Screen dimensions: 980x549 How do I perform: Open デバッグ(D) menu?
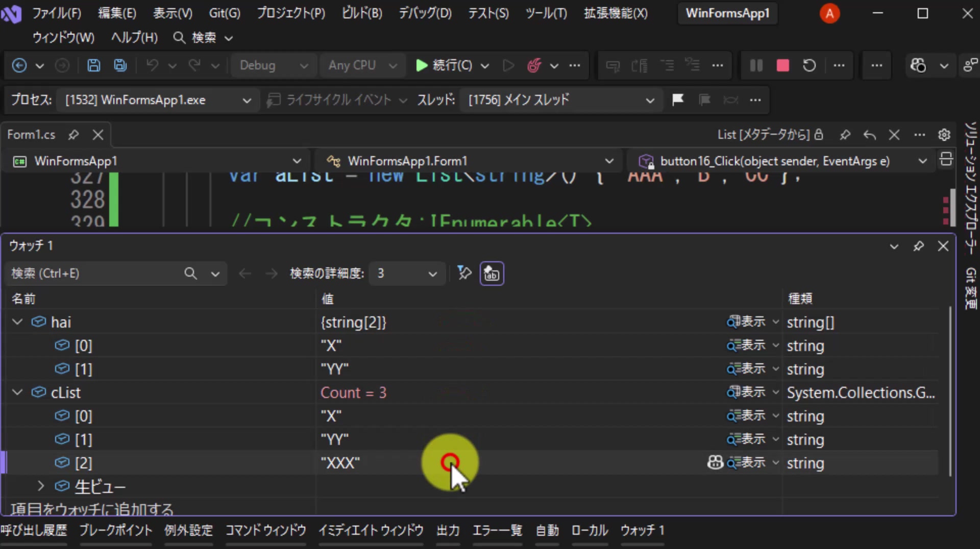pos(425,13)
